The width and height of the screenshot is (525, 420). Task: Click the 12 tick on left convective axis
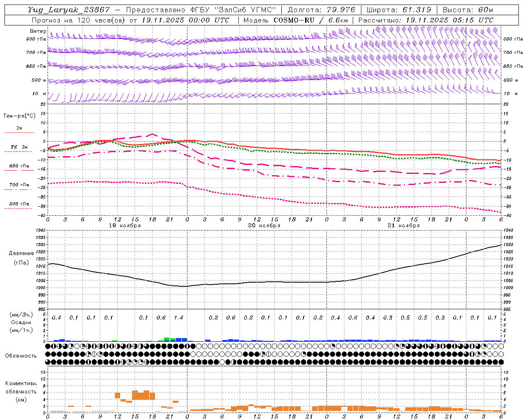point(43,372)
